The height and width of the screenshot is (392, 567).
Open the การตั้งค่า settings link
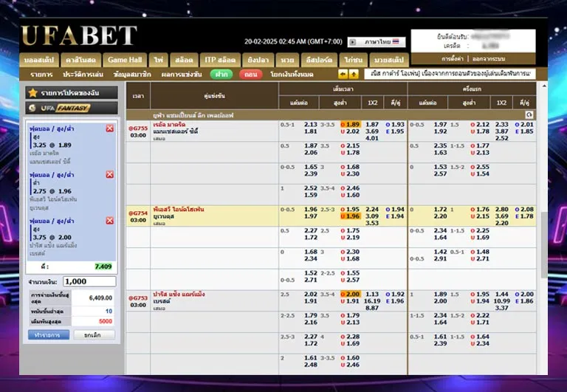[453, 58]
